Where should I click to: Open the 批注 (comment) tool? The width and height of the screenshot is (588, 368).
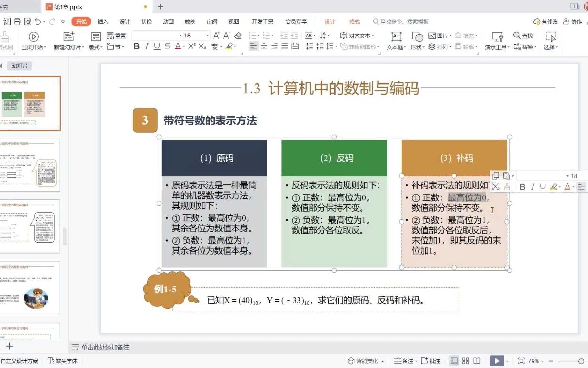(429, 361)
